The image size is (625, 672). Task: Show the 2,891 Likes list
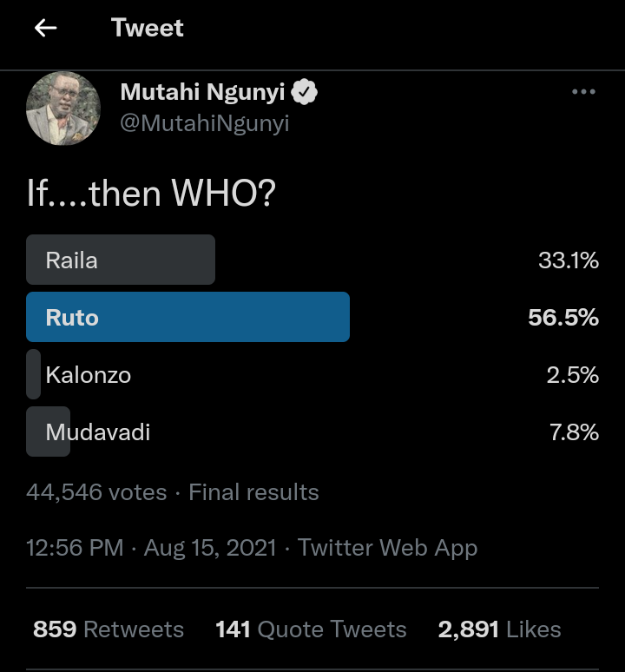click(499, 629)
